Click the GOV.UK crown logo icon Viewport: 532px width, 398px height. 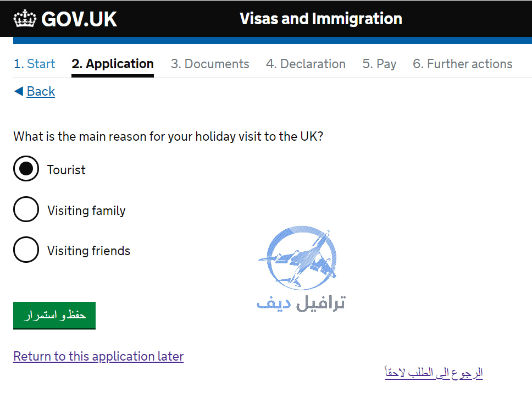pos(25,19)
